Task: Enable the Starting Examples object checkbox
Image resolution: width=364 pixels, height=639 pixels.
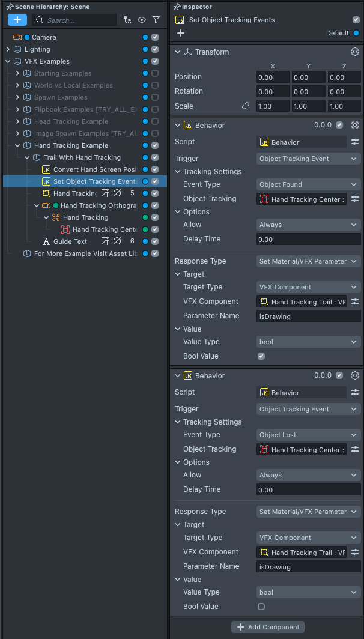Action: [x=155, y=73]
